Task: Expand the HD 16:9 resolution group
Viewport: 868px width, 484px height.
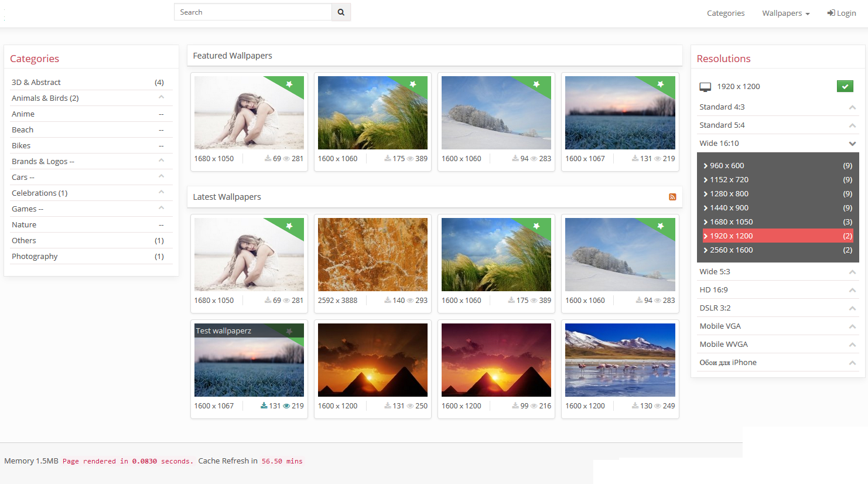Action: (852, 290)
